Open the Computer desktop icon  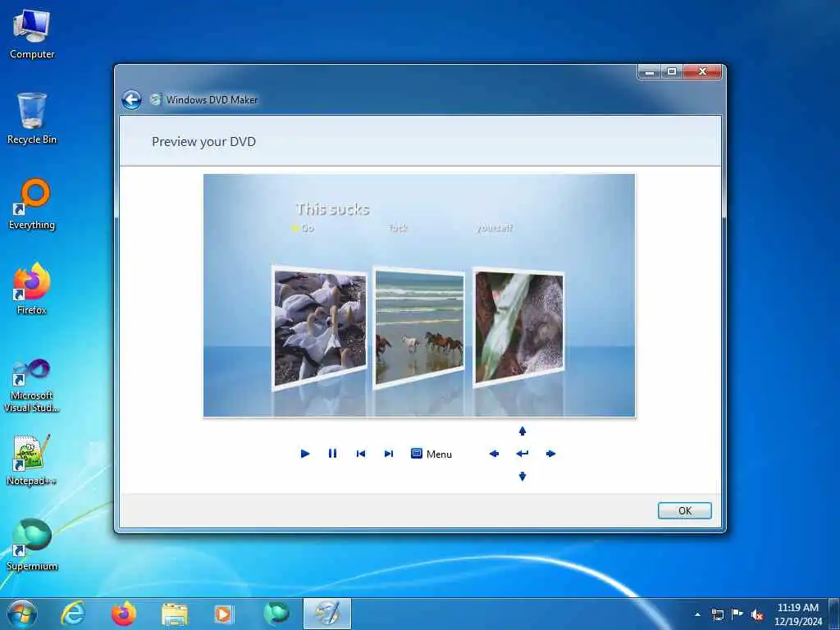coord(32,34)
